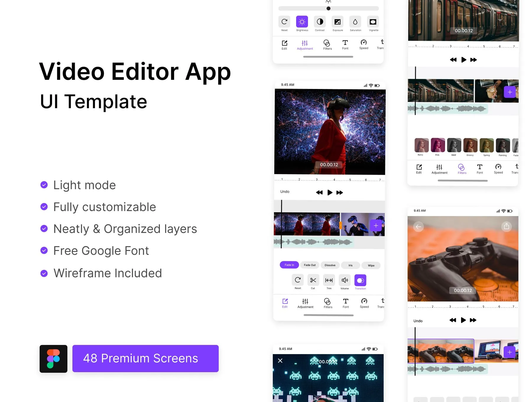
Task: Pick the Pink filter thumbnail
Action: [x=438, y=145]
